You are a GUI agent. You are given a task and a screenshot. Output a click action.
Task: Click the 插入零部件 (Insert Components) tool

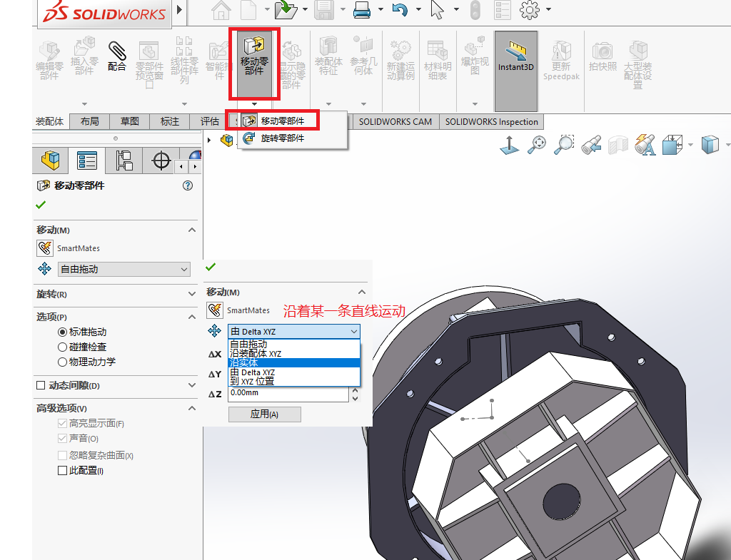pyautogui.click(x=84, y=56)
